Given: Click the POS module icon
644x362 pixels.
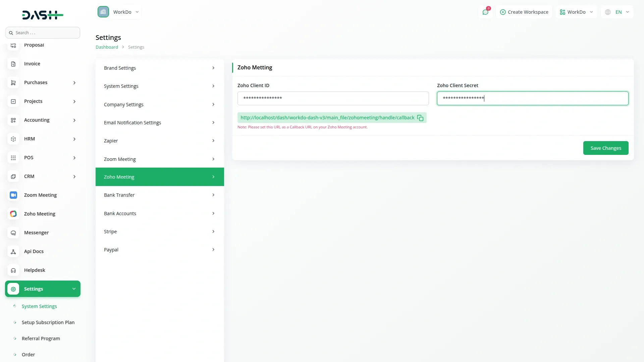Looking at the screenshot, I should (13, 158).
